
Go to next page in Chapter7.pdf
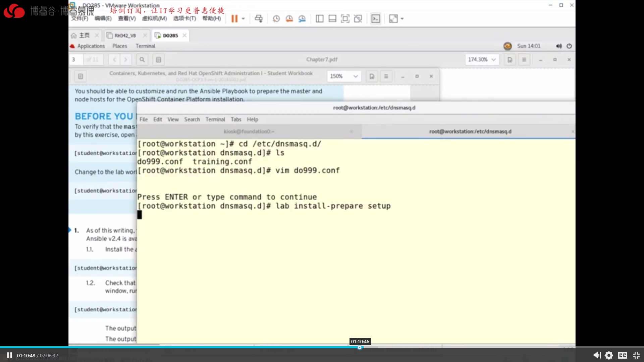pos(126,59)
